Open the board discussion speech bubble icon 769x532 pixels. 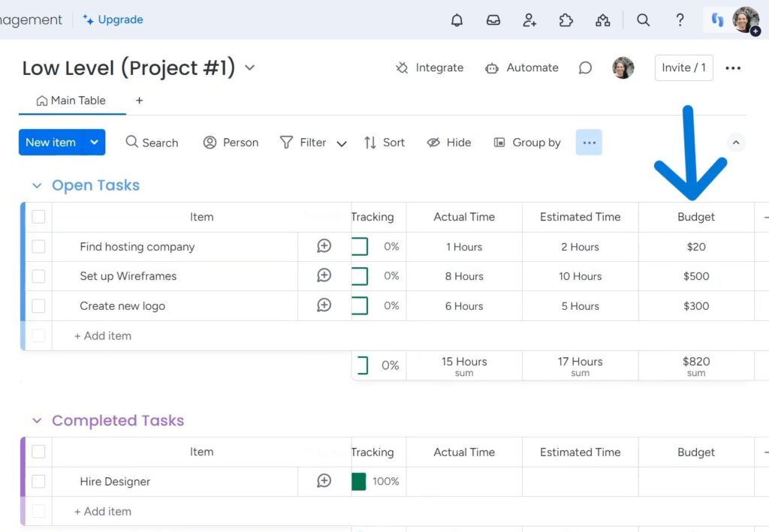585,68
